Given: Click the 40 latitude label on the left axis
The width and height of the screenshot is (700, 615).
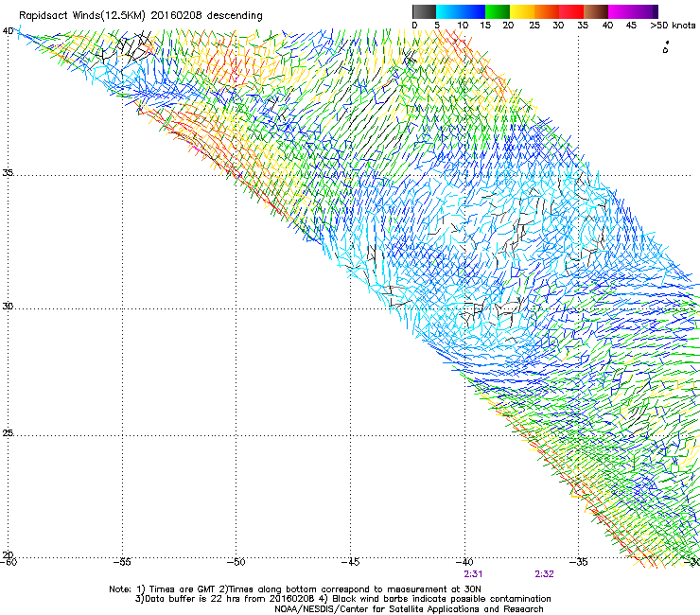Looking at the screenshot, I should coord(8,31).
